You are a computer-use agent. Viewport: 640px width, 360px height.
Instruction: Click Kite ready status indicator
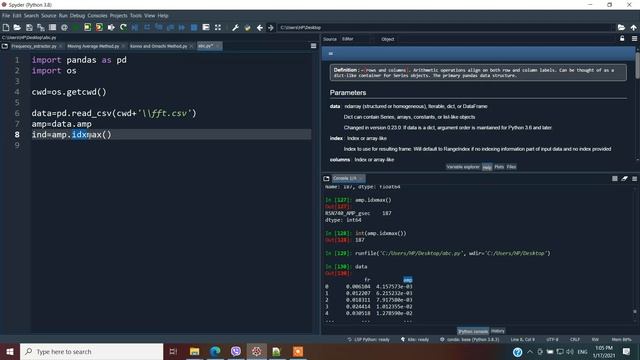coord(415,340)
